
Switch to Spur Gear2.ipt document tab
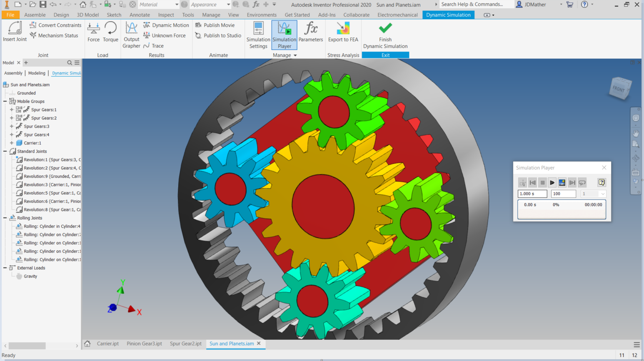[186, 344]
